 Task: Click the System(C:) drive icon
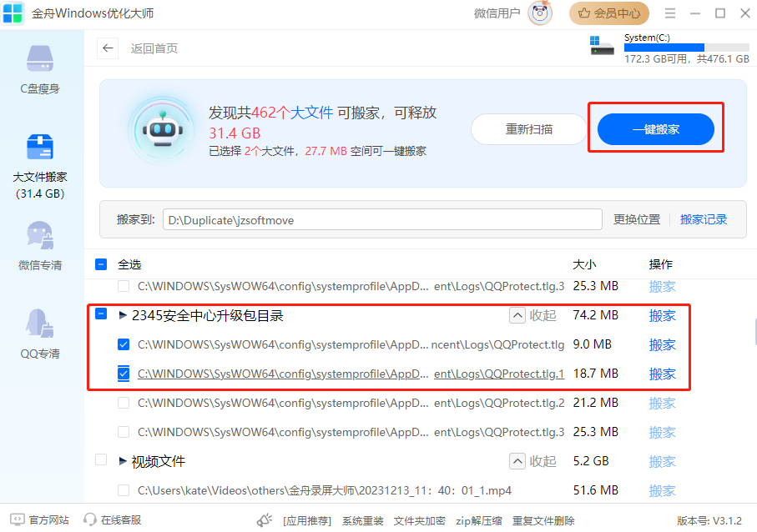(602, 46)
